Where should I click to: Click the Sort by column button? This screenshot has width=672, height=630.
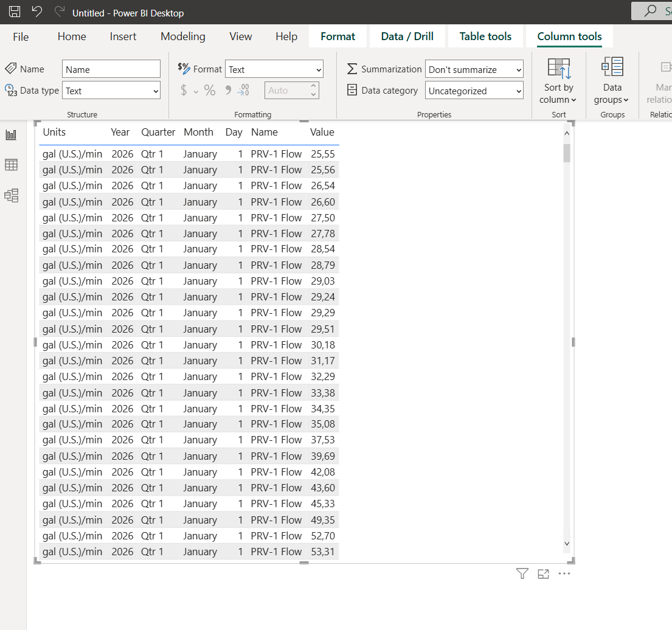[x=558, y=82]
